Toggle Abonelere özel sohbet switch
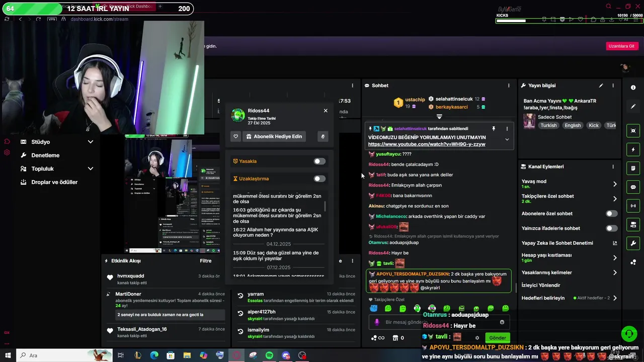This screenshot has height=362, width=644. 611,214
